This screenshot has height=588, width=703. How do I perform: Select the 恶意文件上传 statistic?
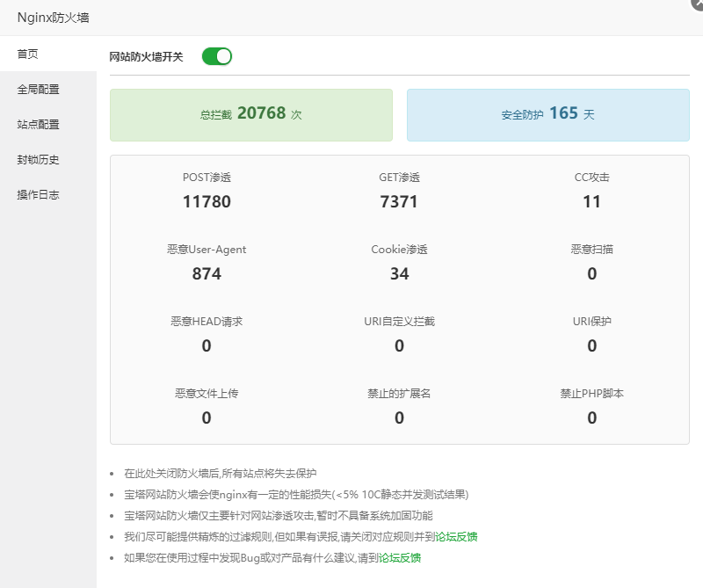(207, 408)
